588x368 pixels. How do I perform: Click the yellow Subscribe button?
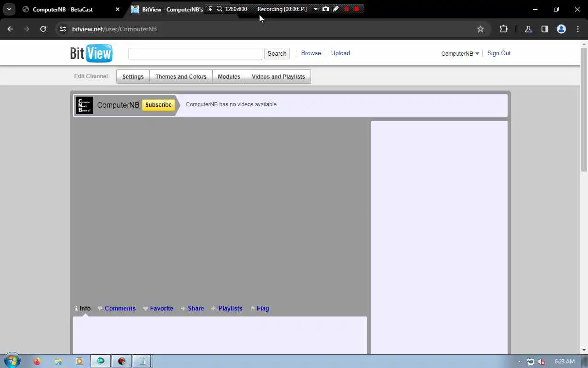pos(158,105)
